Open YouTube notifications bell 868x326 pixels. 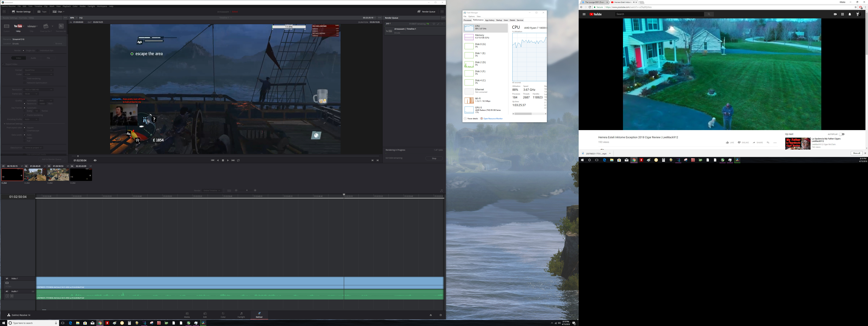pos(849,14)
